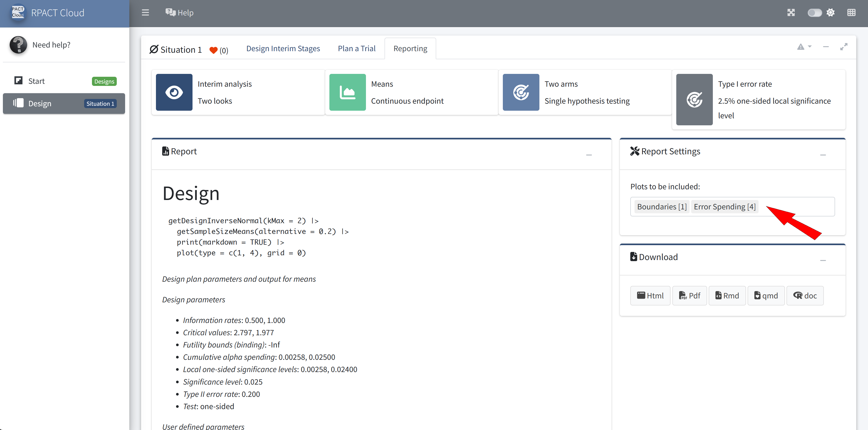The height and width of the screenshot is (430, 868).
Task: Download report as Html
Action: pos(650,296)
